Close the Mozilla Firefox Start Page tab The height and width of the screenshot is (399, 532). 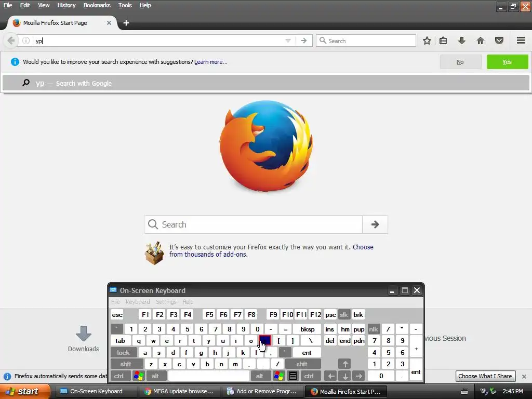click(x=109, y=23)
